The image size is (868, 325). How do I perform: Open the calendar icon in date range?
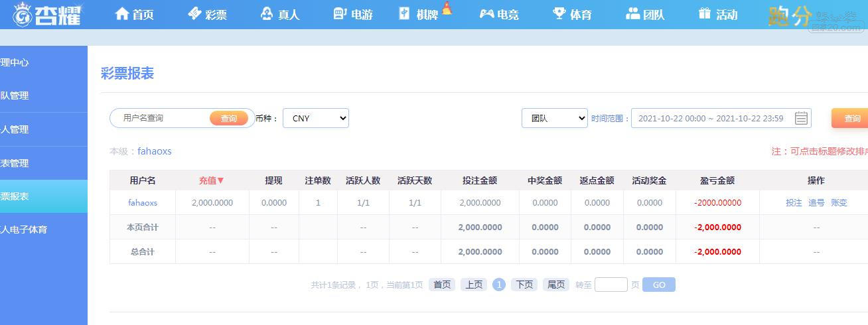(801, 118)
